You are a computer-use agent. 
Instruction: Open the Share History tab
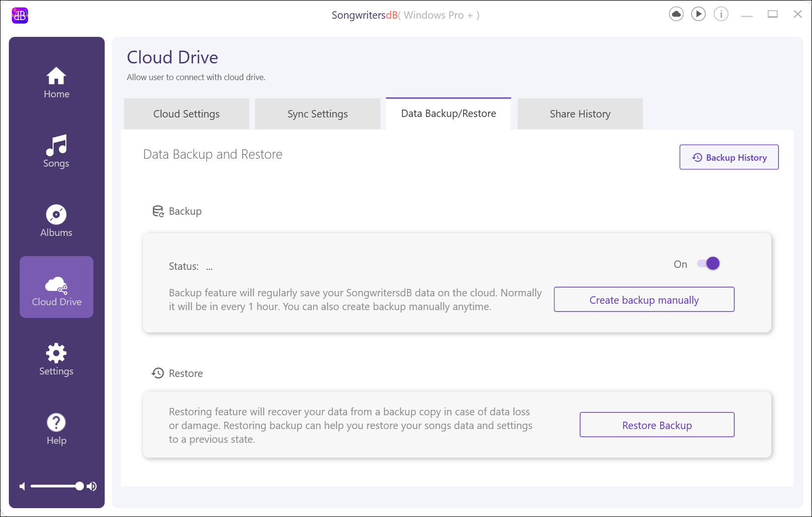click(x=580, y=114)
